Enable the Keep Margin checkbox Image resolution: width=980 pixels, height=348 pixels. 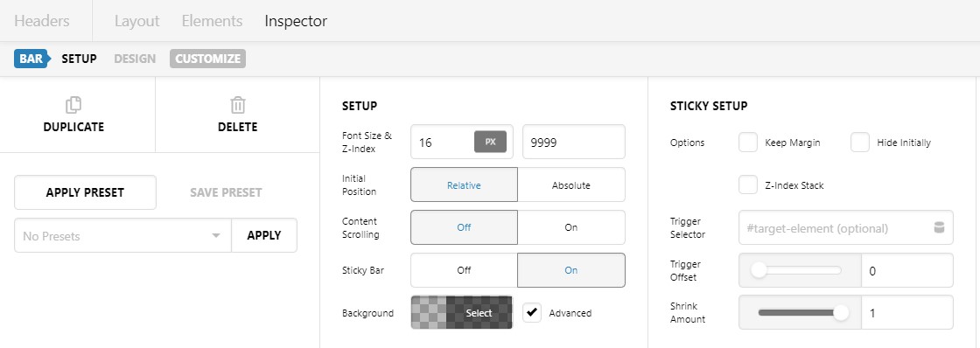(748, 143)
